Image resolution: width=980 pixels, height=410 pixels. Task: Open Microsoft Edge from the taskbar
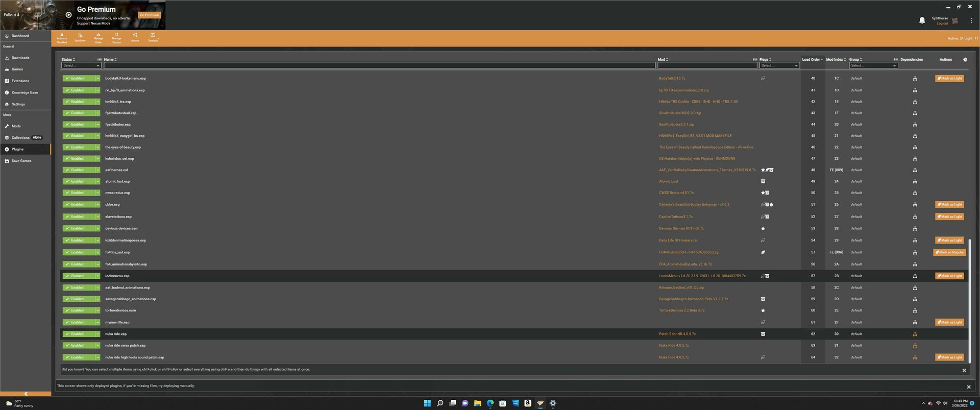click(x=490, y=403)
